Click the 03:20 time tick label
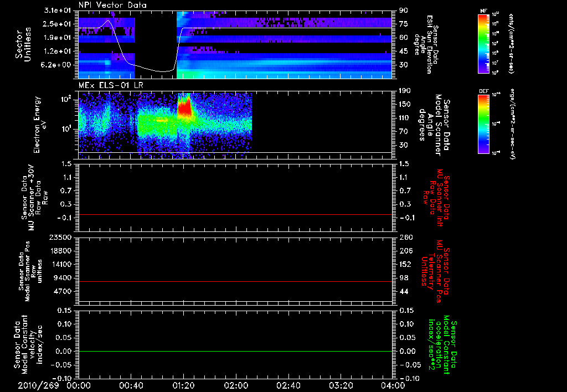Viewport: 567px width, 392px height. pos(341,385)
